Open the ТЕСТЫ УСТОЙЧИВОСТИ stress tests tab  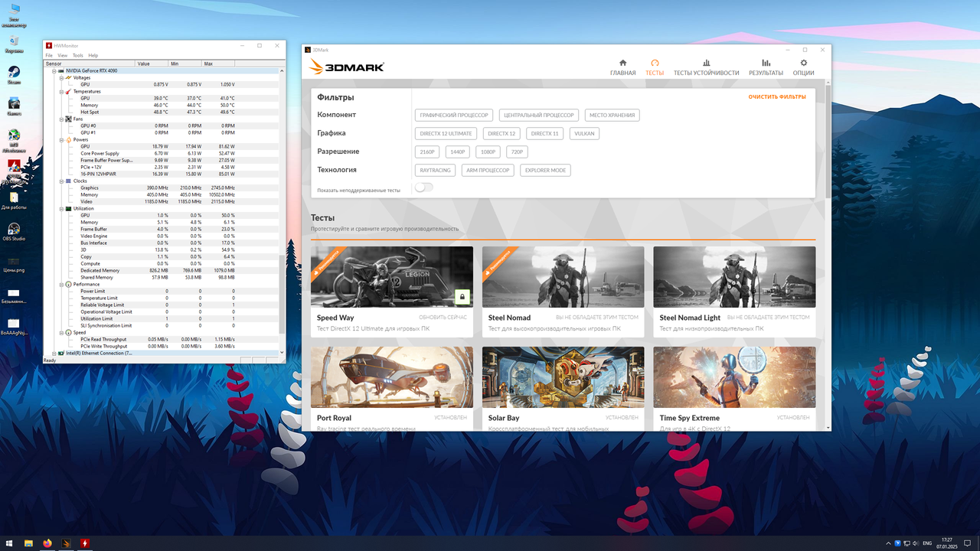(x=706, y=67)
